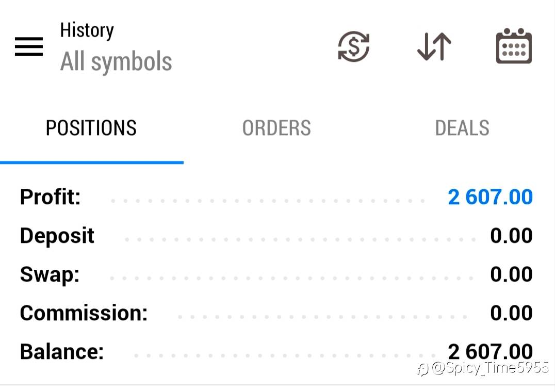555x392 pixels.
Task: Tap the Commission row label
Action: (84, 313)
